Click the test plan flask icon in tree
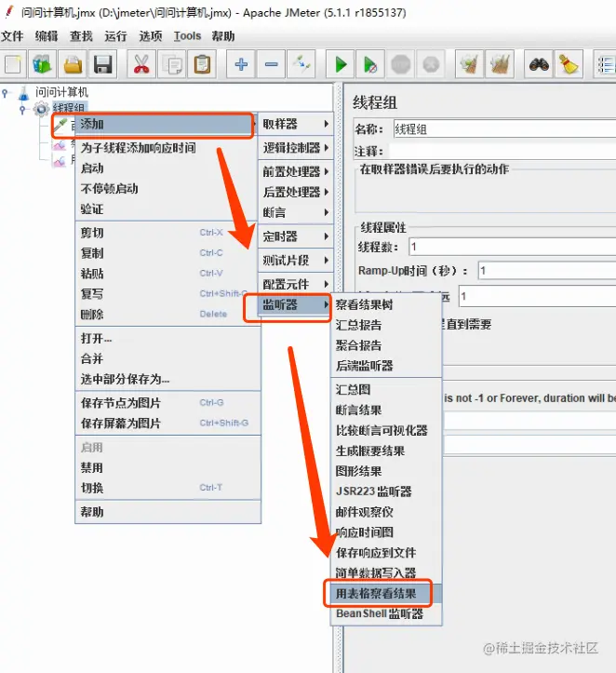This screenshot has width=616, height=673. 24,93
